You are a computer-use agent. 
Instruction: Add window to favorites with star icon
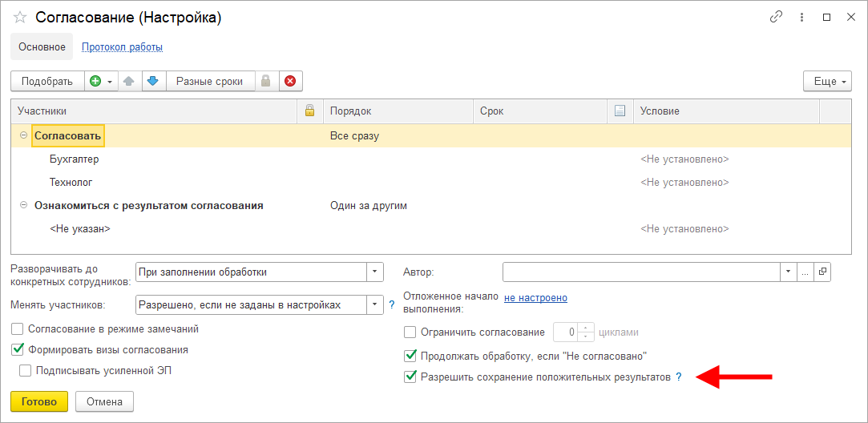coord(20,17)
